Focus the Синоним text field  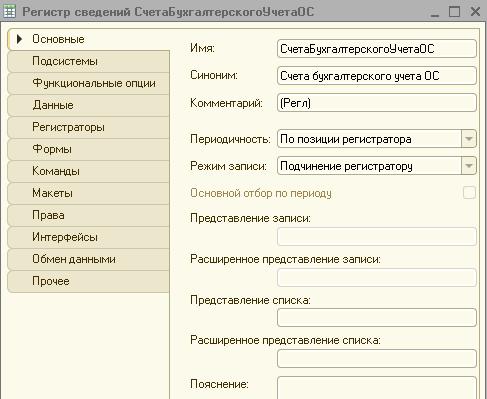pos(377,76)
